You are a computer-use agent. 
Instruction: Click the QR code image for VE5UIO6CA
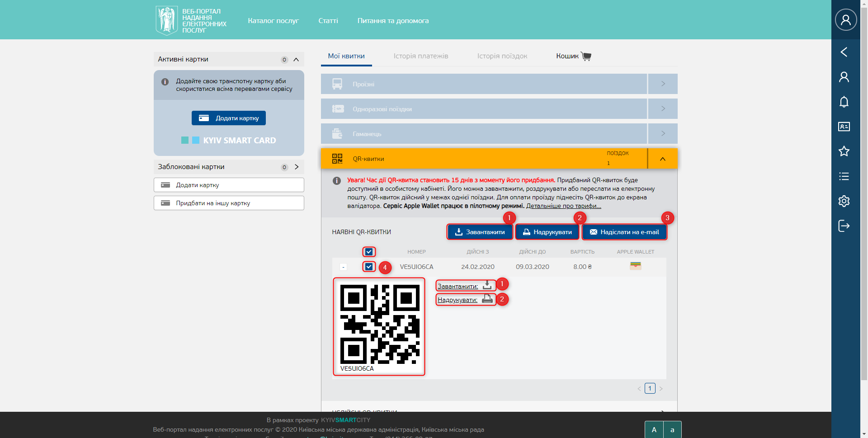pos(379,324)
